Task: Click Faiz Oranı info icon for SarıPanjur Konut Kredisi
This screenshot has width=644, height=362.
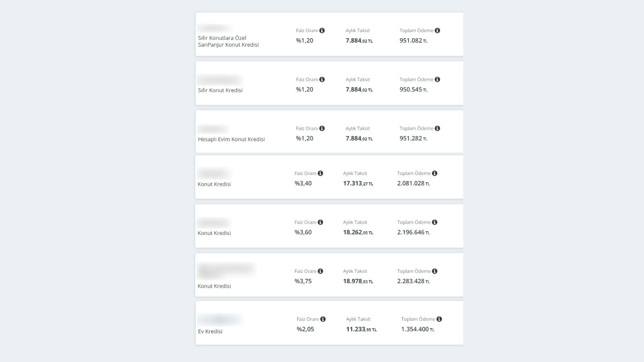Action: pos(322,31)
